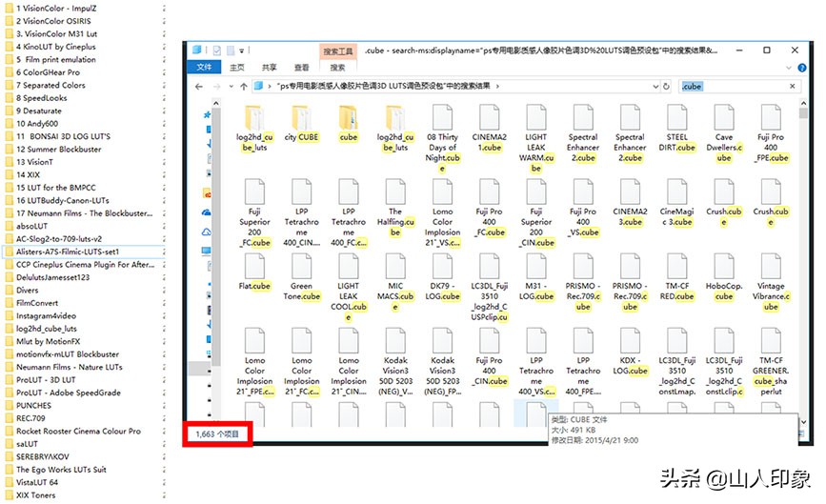Select the STEEL DIRT.cube file

pos(677,128)
